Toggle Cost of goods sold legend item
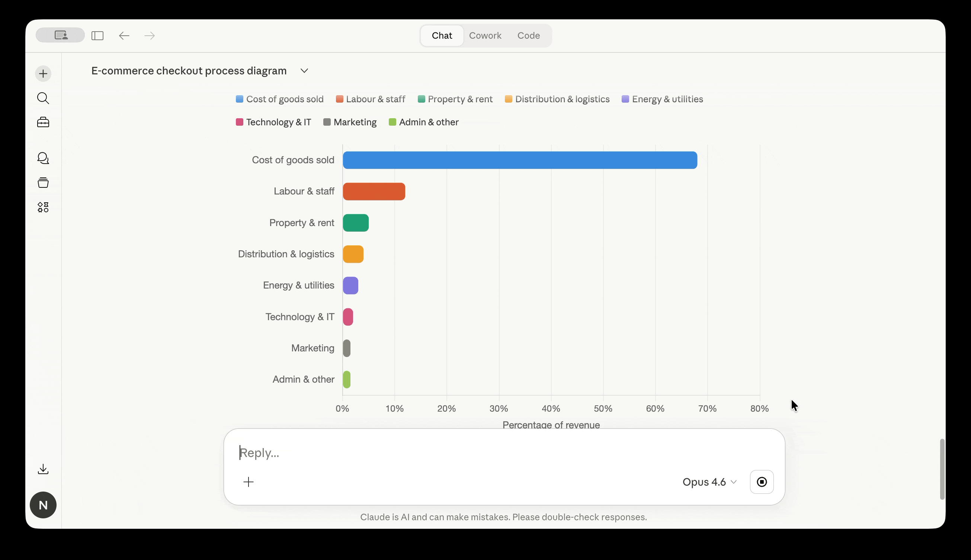Viewport: 971px width, 560px height. [280, 99]
